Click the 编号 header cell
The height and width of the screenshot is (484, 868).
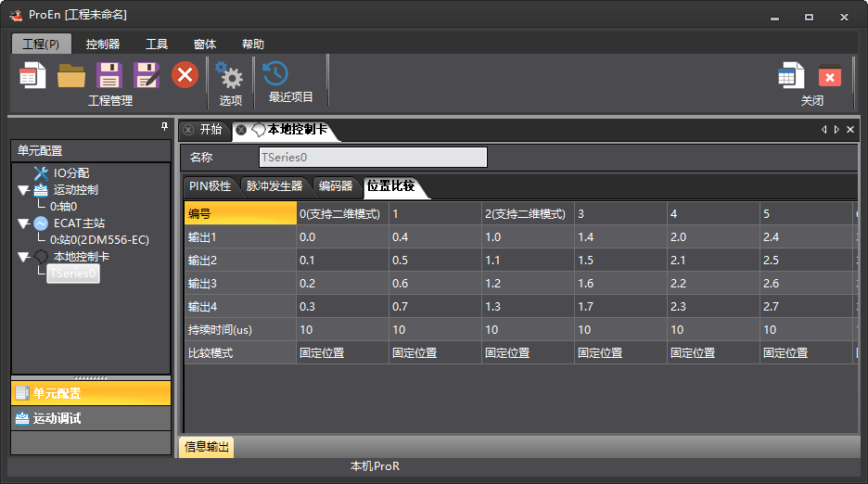pos(241,214)
